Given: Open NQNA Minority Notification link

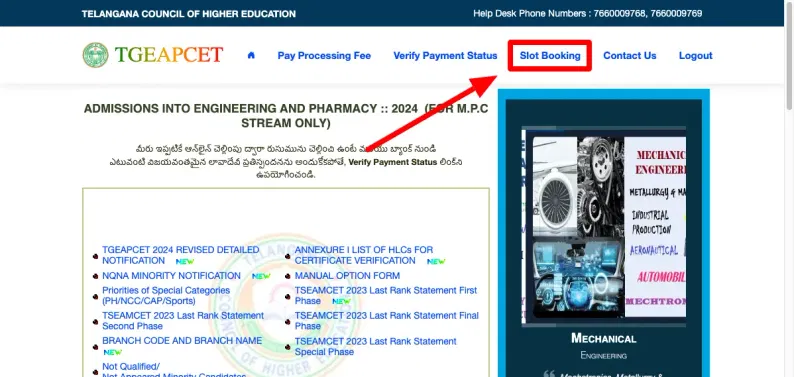Looking at the screenshot, I should (171, 276).
